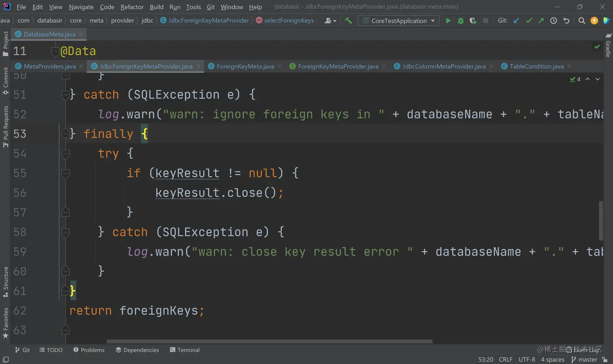This screenshot has height=364, width=613.
Task: Click the Stop square icon
Action: (x=485, y=21)
